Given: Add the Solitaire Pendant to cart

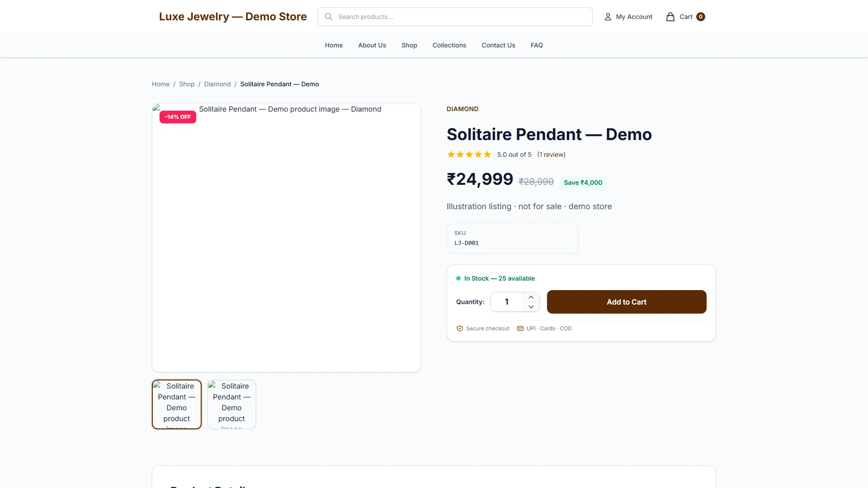Looking at the screenshot, I should (627, 302).
